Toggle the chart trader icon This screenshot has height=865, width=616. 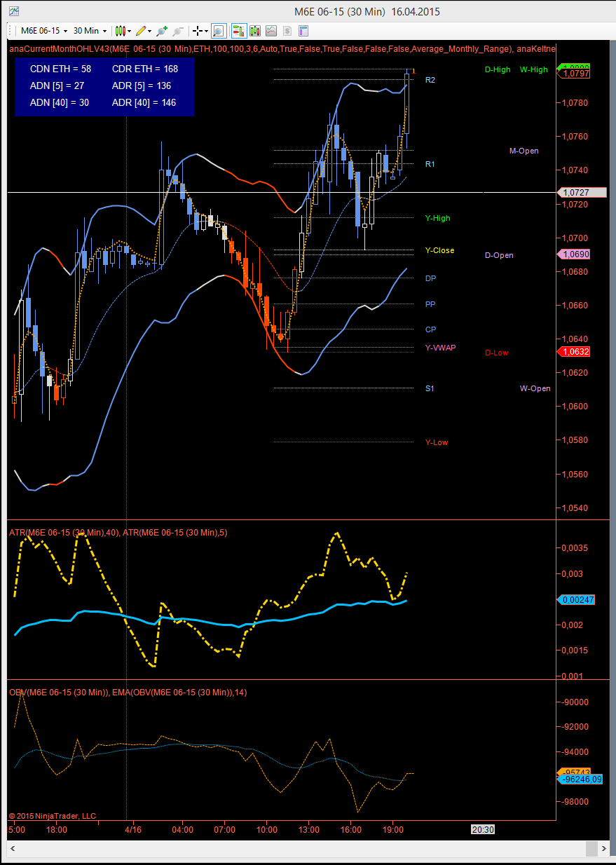(x=238, y=31)
